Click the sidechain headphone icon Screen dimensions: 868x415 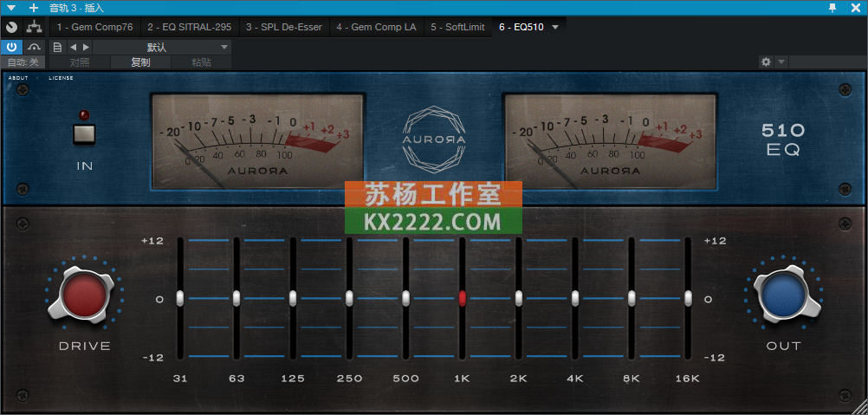(x=35, y=48)
